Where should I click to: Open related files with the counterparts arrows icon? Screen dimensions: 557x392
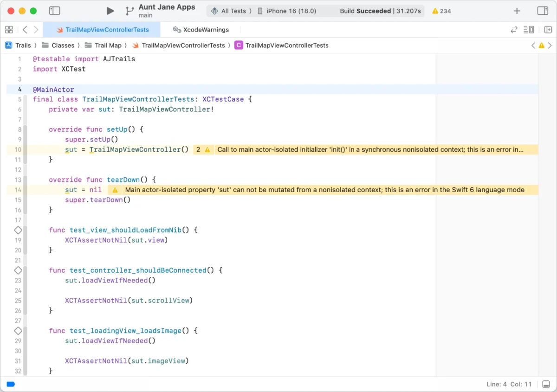click(x=514, y=29)
